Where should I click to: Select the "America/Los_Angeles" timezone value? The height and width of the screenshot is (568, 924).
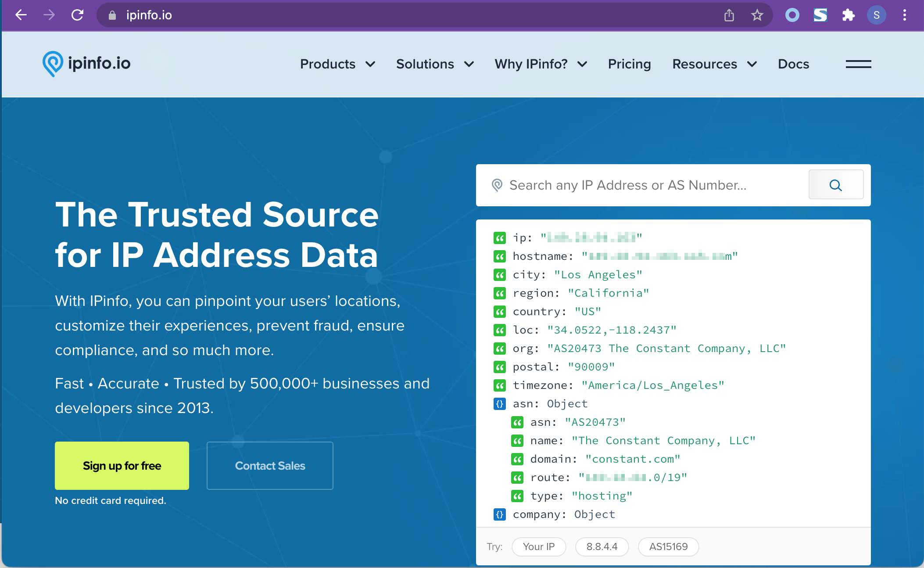[x=653, y=385]
